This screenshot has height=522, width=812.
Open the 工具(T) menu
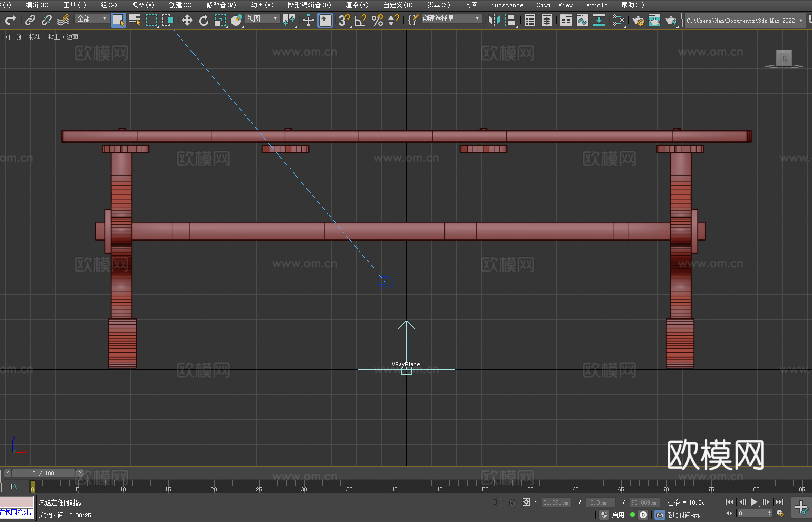(x=74, y=5)
